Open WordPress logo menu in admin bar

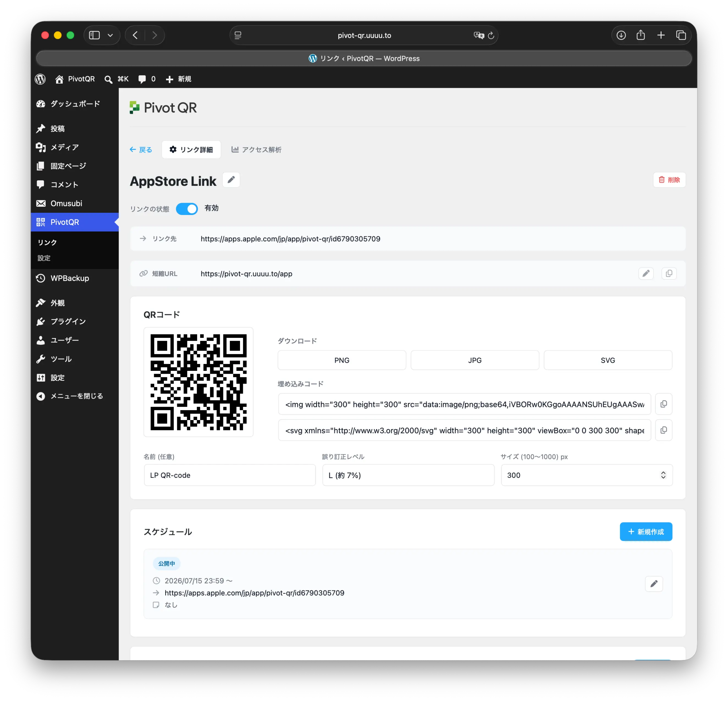(x=40, y=79)
